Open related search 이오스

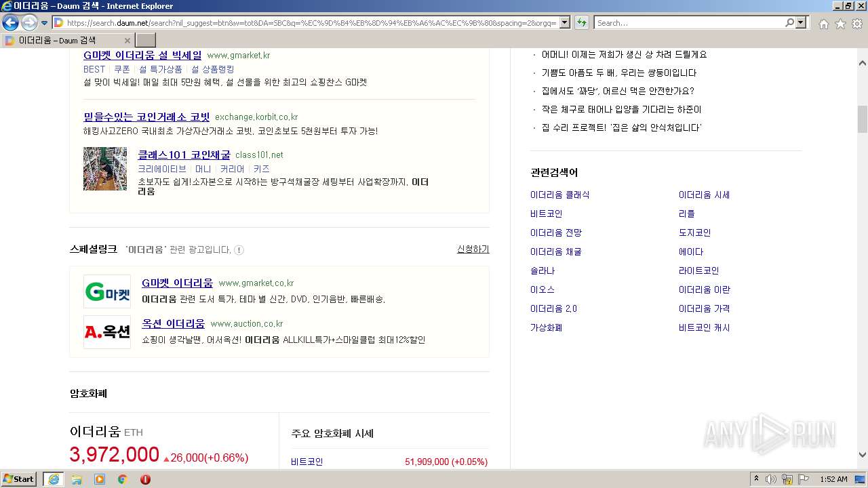pos(542,289)
